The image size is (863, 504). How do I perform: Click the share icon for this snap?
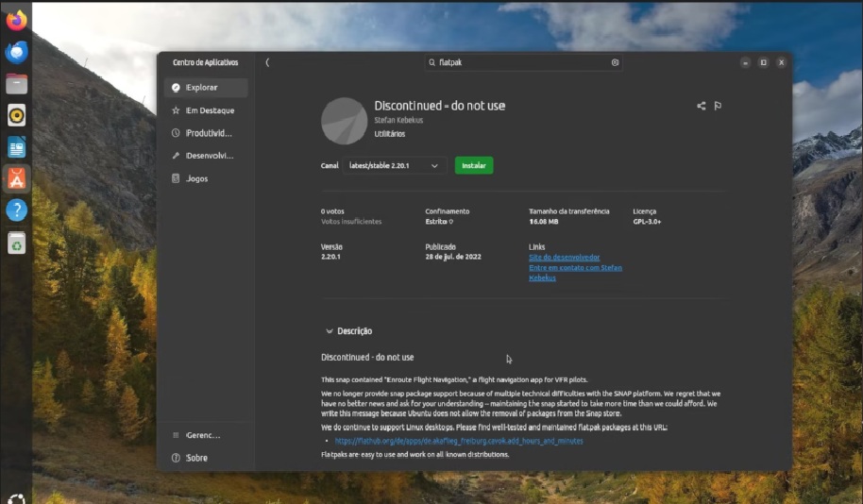click(701, 106)
